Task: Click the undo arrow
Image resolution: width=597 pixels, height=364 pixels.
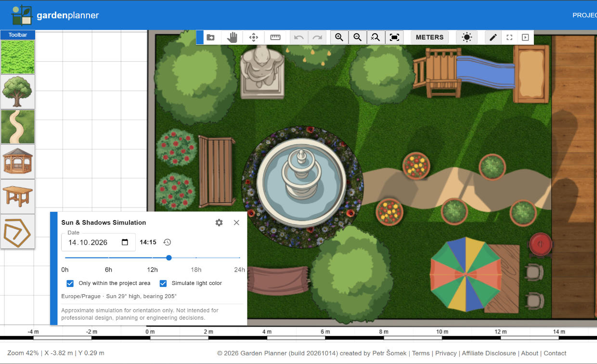Action: [299, 38]
